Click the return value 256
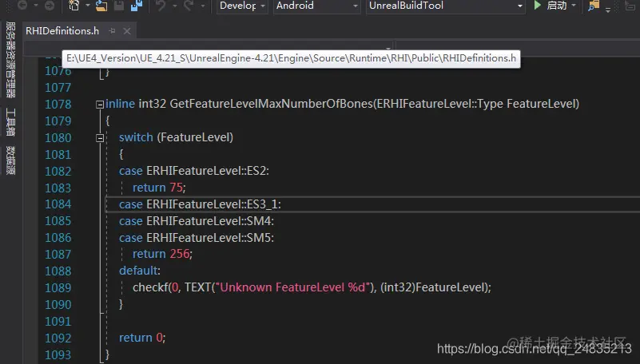Viewport: 640px width, 364px height. coord(180,254)
